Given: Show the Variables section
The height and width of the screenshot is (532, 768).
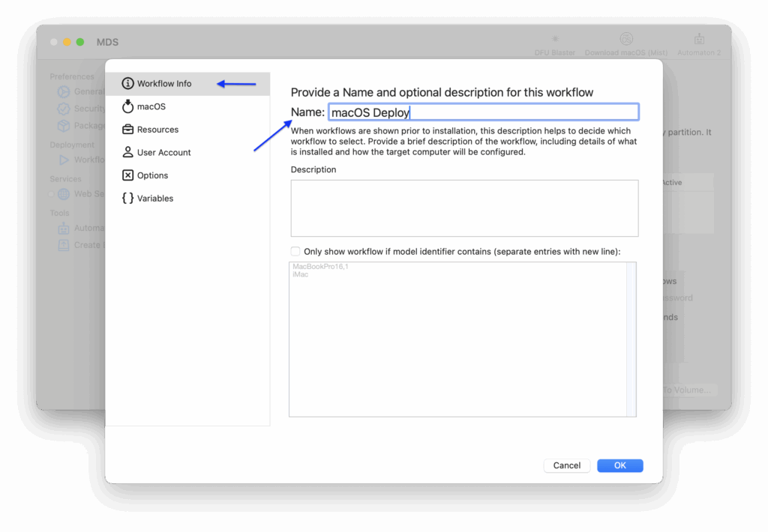Looking at the screenshot, I should [x=187, y=199].
